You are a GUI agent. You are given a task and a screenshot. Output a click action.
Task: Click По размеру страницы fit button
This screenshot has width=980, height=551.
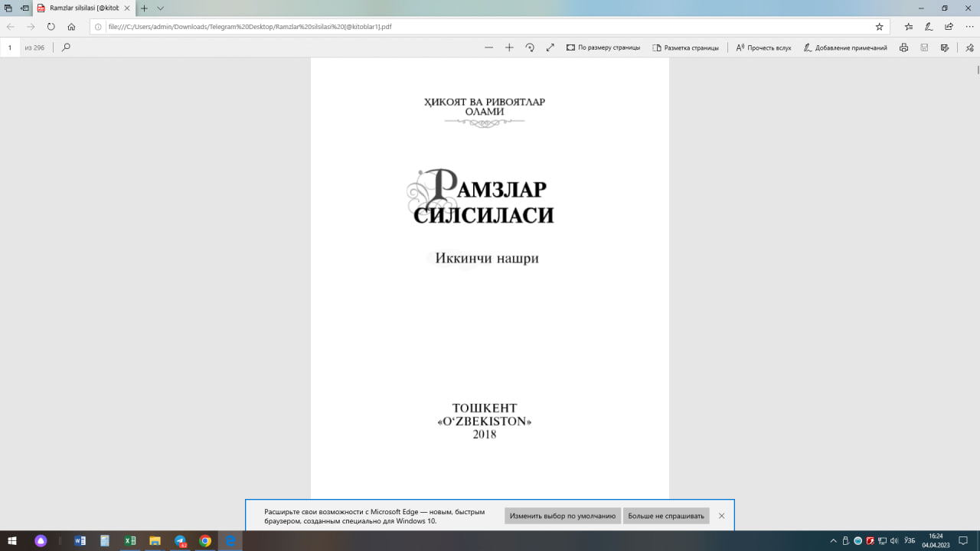click(603, 47)
